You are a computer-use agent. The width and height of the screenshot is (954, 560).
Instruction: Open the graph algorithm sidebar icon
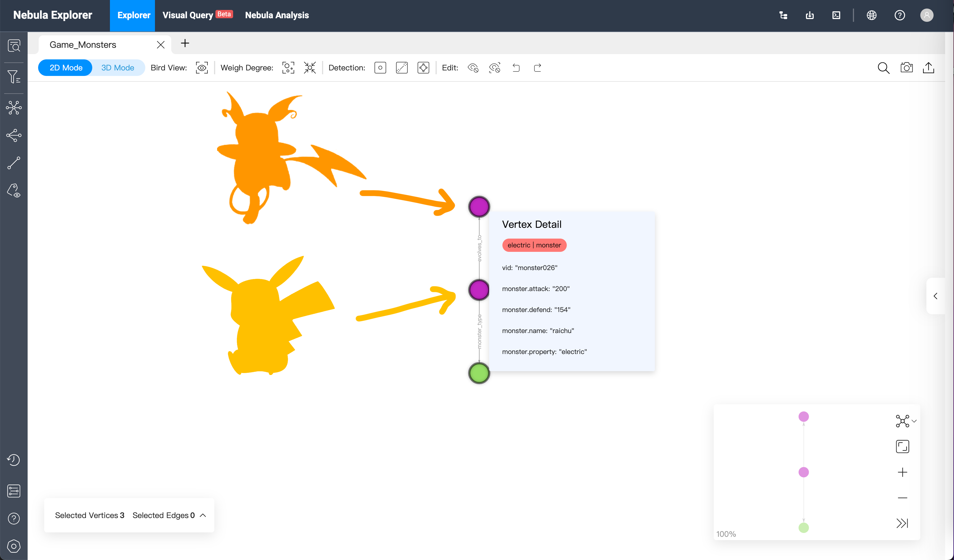(x=14, y=108)
